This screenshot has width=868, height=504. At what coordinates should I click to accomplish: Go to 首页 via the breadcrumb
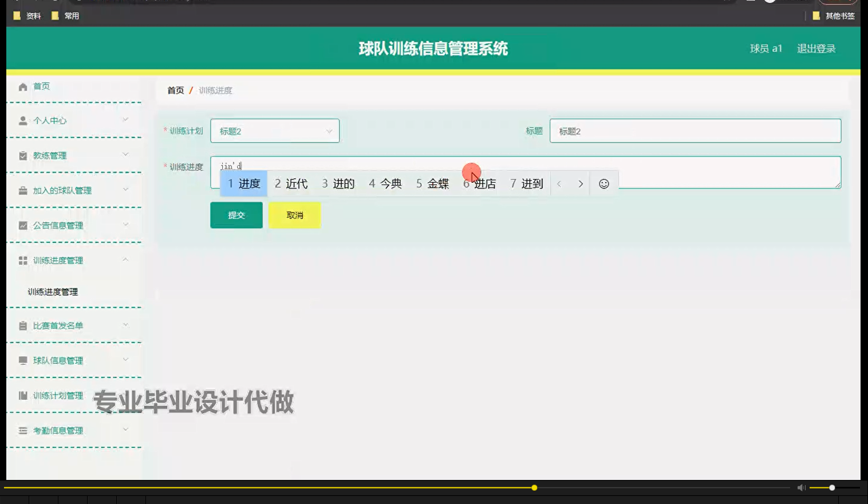point(175,90)
